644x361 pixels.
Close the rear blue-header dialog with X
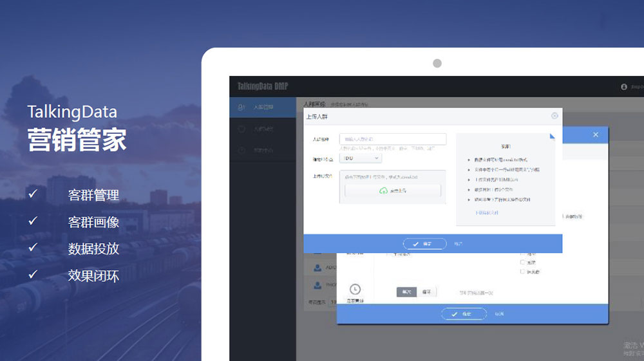596,134
